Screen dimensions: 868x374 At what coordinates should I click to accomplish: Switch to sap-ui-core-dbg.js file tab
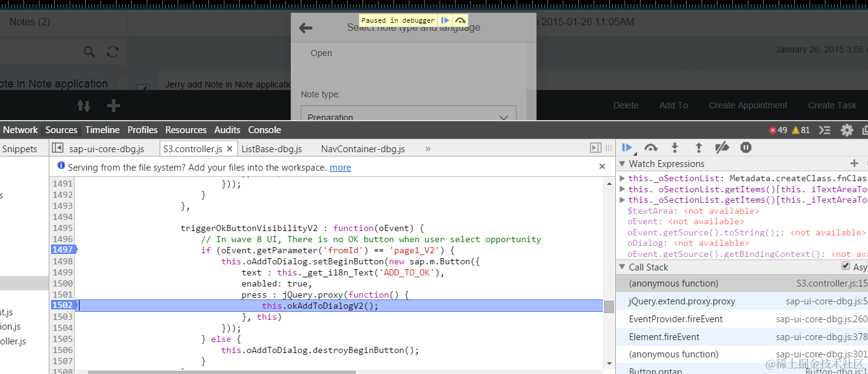[x=106, y=148]
